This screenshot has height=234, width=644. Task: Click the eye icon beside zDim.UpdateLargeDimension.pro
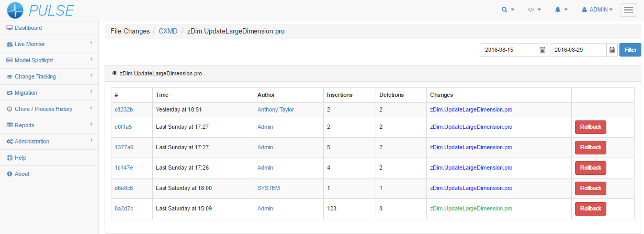[115, 74]
